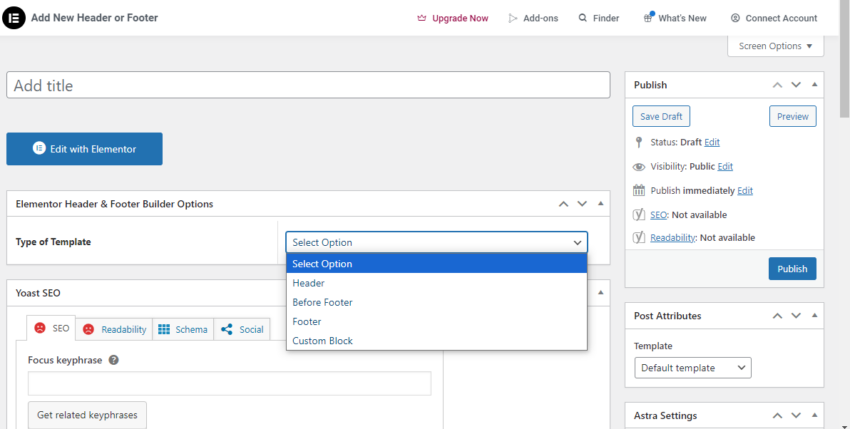Image resolution: width=850 pixels, height=429 pixels.
Task: Collapse the Post Attributes panel
Action: pos(814,316)
